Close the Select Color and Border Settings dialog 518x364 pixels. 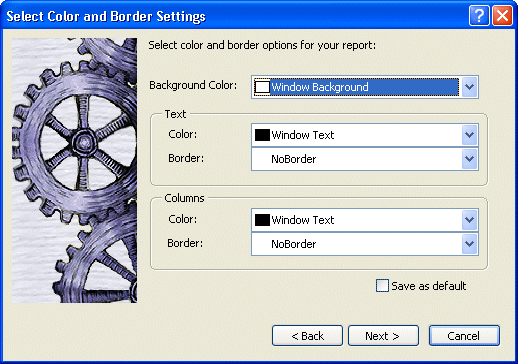502,16
